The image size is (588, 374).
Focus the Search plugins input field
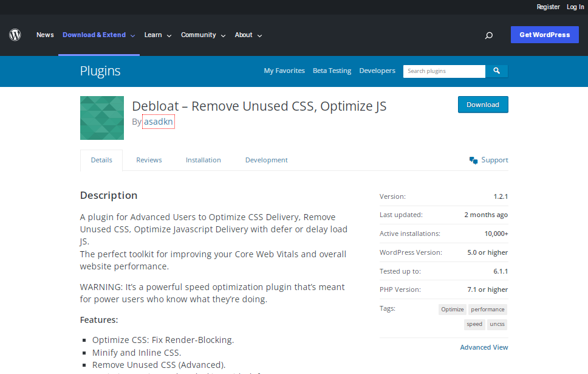pos(444,71)
